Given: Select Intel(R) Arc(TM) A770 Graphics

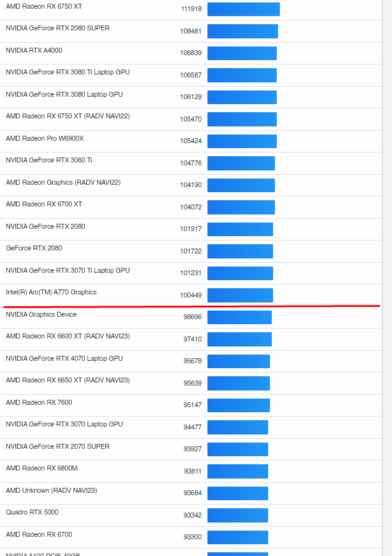Looking at the screenshot, I should 51,292.
